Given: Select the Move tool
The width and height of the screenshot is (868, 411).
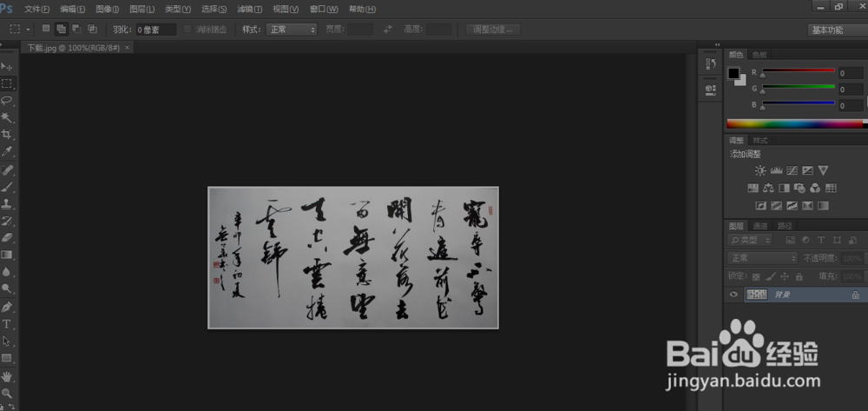Looking at the screenshot, I should pos(7,67).
